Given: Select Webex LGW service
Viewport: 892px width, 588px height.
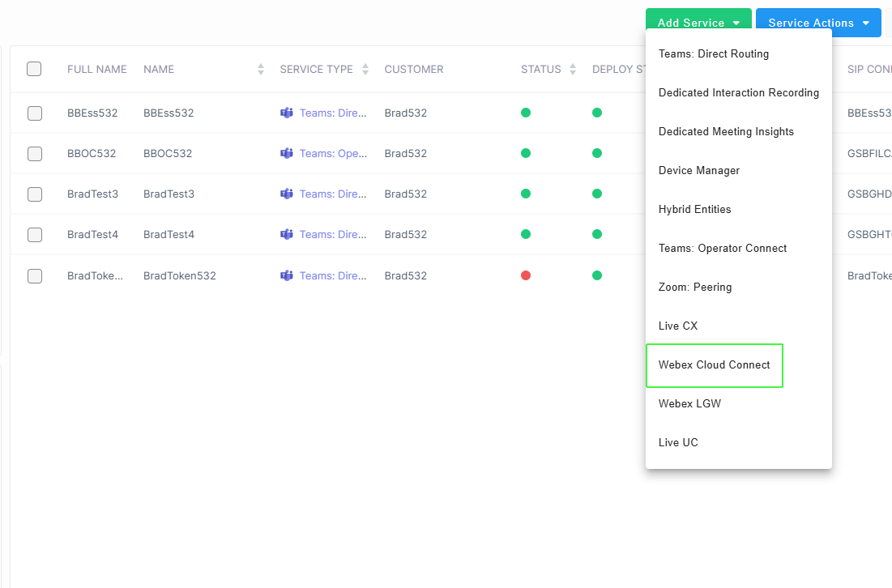Looking at the screenshot, I should click(x=738, y=404).
